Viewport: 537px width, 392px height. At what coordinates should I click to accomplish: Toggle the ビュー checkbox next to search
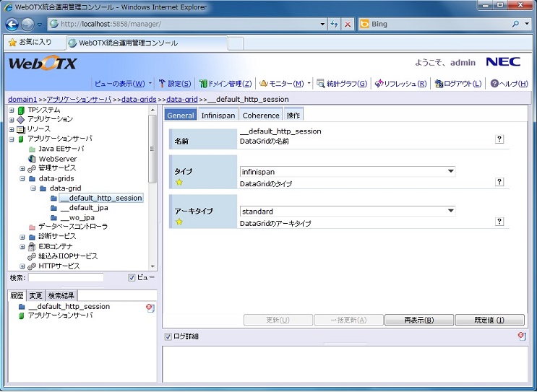tap(132, 278)
